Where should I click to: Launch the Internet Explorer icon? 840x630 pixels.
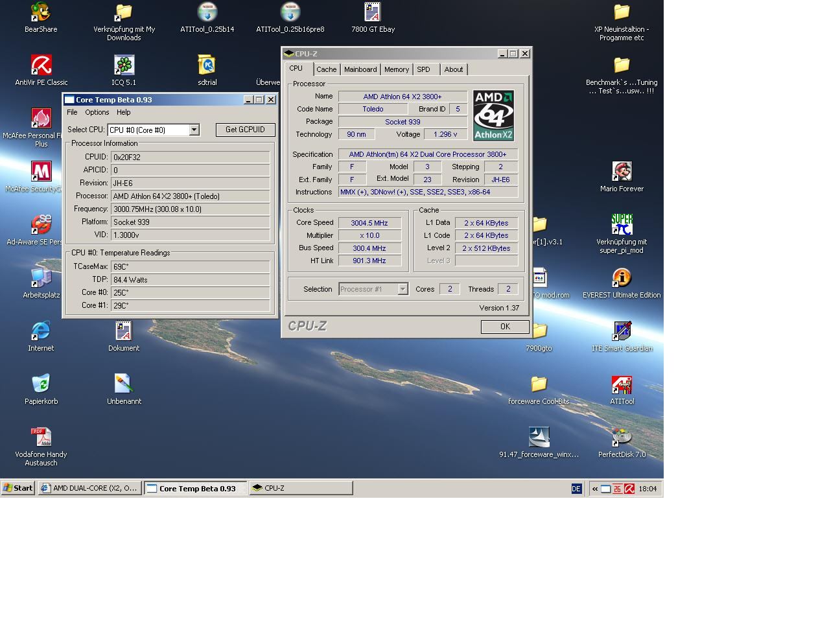coord(41,331)
